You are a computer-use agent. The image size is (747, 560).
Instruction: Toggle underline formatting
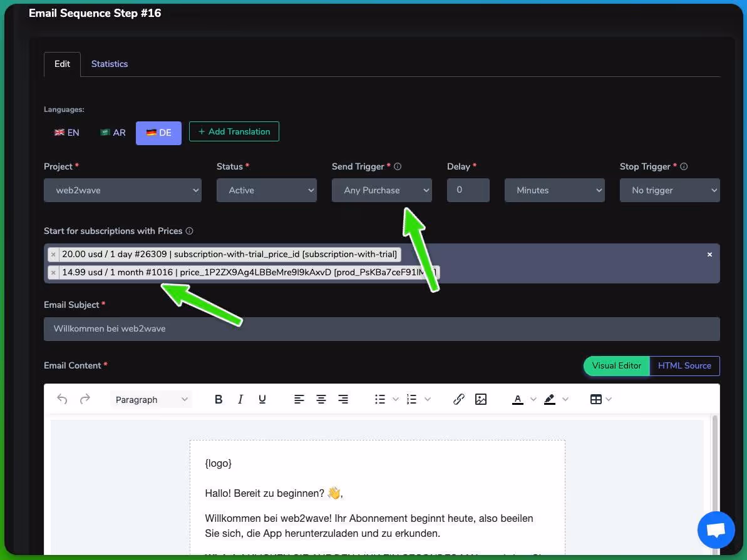click(x=262, y=399)
